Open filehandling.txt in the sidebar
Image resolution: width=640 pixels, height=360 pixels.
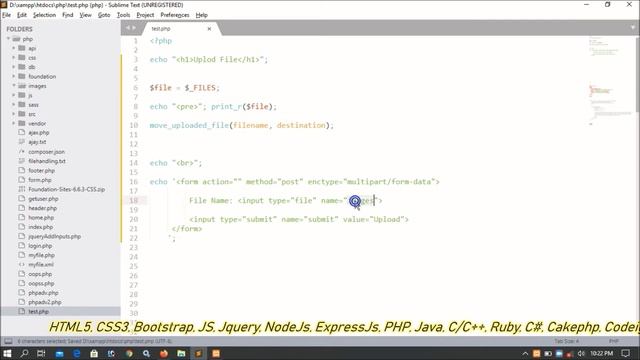point(47,161)
